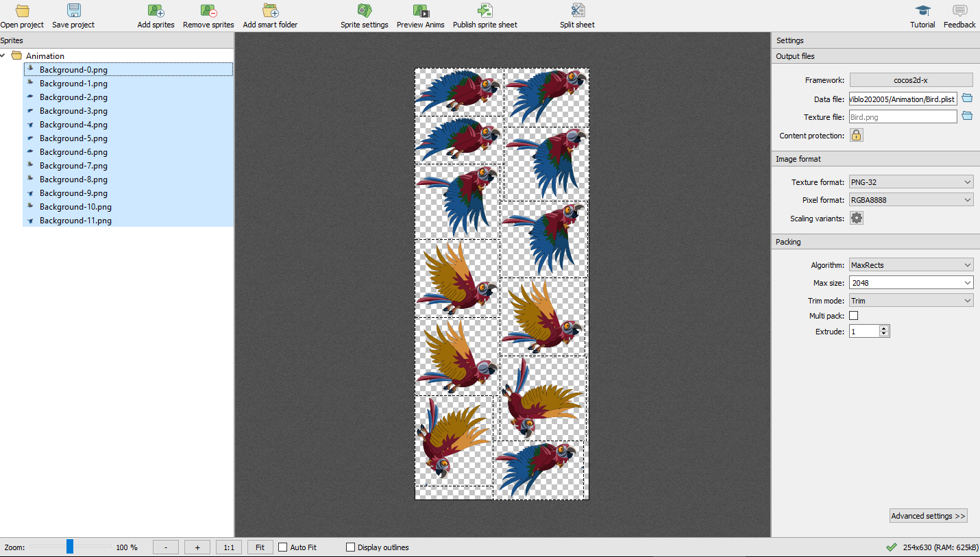
Task: Select Background-0.png in sprite list
Action: pos(128,70)
